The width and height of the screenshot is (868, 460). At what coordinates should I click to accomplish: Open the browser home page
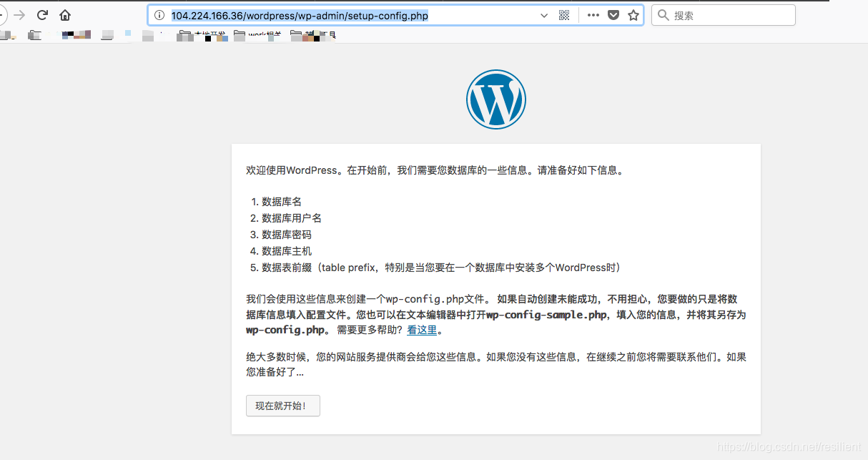65,15
